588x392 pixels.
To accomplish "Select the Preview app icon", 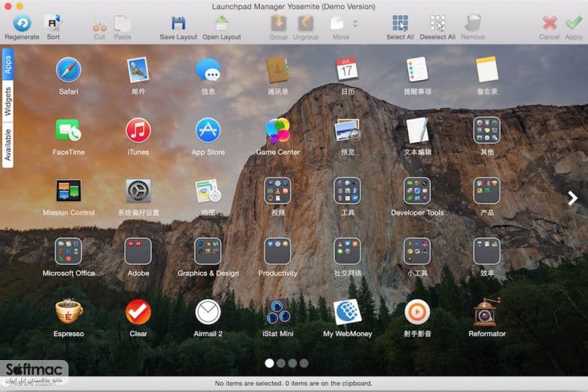I will (x=347, y=130).
